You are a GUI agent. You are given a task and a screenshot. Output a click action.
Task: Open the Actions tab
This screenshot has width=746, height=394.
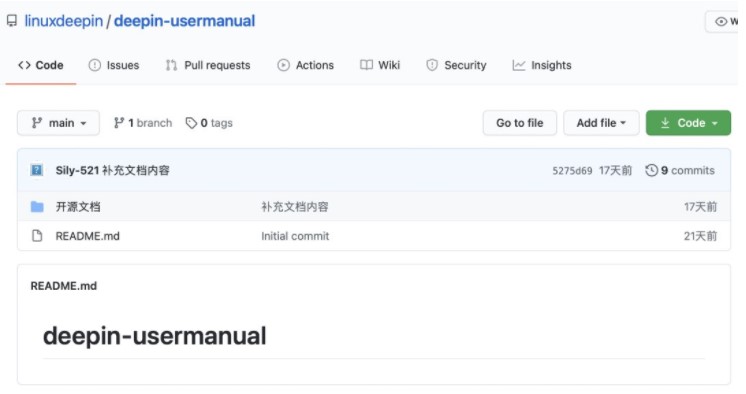[x=305, y=65]
